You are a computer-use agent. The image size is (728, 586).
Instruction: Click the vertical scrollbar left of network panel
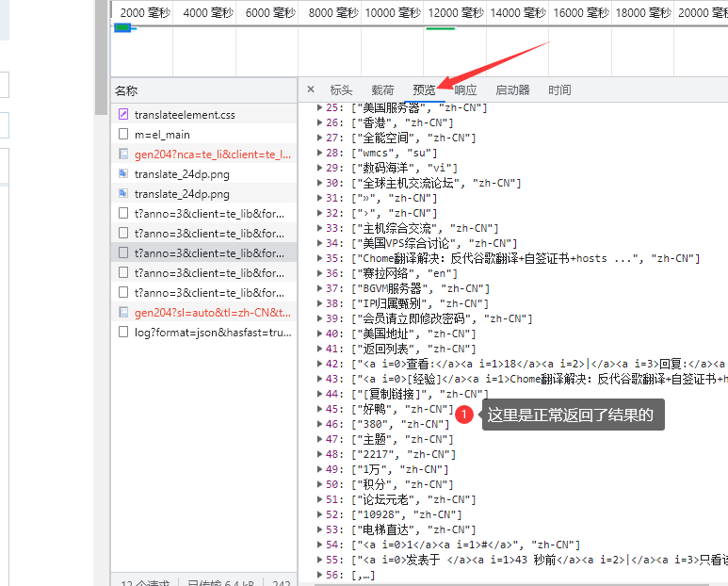101,57
